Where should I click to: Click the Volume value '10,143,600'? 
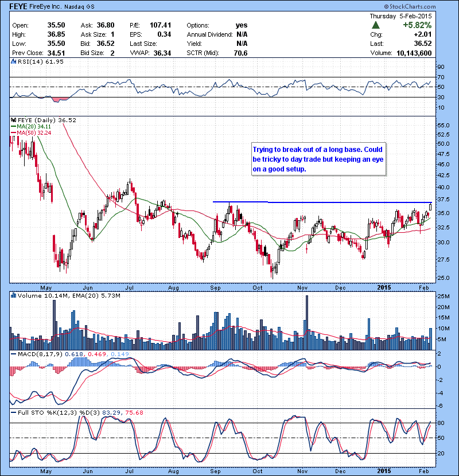click(414, 53)
